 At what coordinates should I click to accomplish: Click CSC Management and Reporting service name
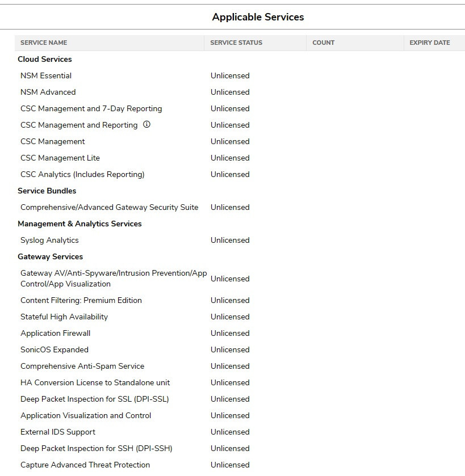point(79,125)
